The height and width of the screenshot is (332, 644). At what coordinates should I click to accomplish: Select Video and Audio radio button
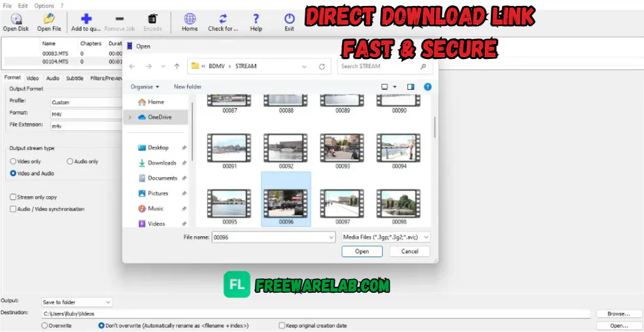(13, 174)
